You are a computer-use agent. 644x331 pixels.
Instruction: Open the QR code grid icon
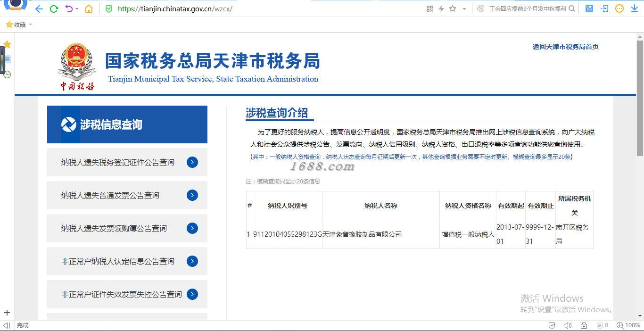pos(429,8)
